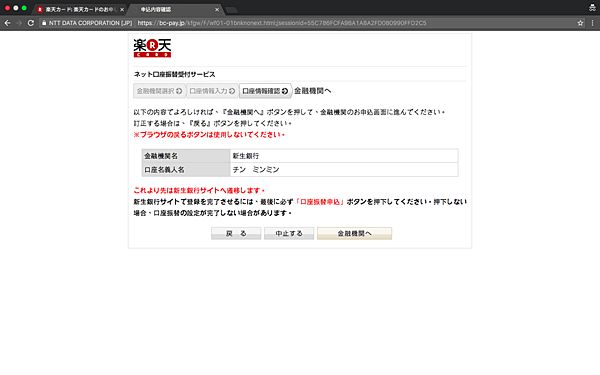Click the 口座情報入力 step
Screen dimensions: 600x375
click(212, 91)
